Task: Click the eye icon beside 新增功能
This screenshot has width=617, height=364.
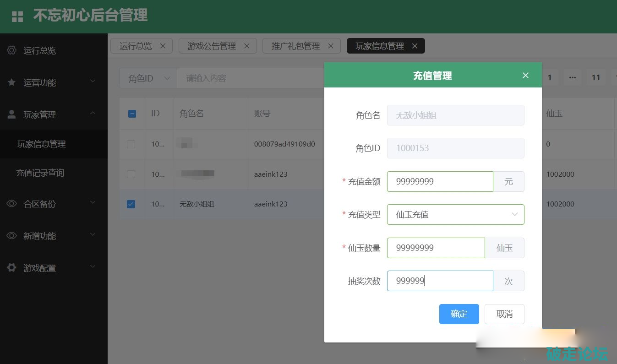Action: pos(12,236)
